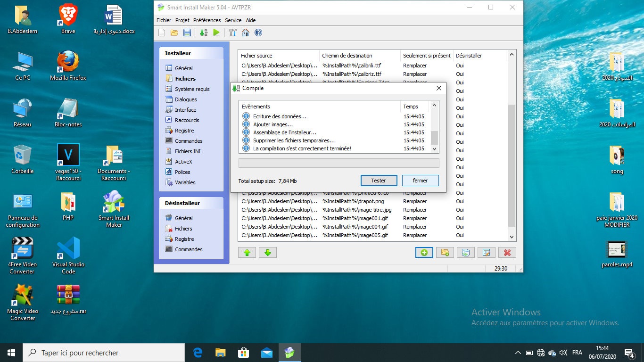Open the settings wrench tools icon
The width and height of the screenshot is (644, 362).
coord(232,33)
